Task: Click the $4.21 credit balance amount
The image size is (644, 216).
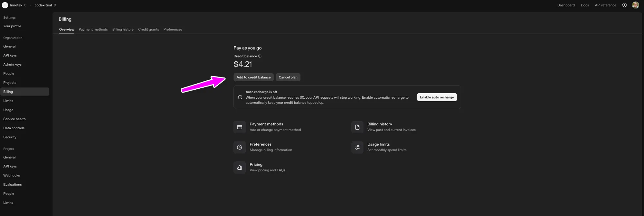Action: click(x=243, y=64)
